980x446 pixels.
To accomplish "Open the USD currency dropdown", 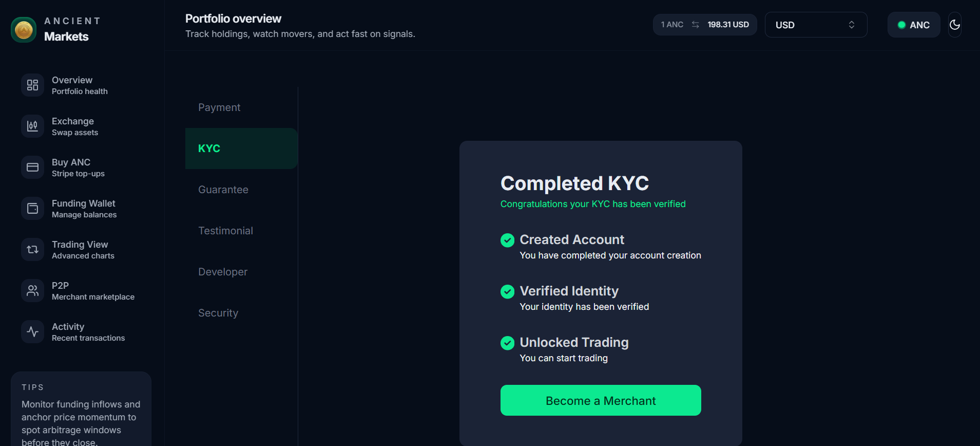I will pyautogui.click(x=815, y=25).
